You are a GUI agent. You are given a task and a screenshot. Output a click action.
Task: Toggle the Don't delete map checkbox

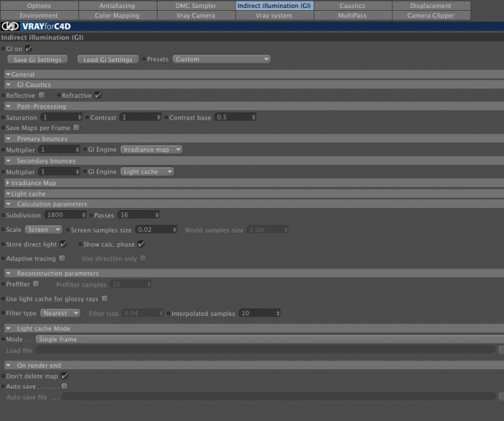point(65,376)
